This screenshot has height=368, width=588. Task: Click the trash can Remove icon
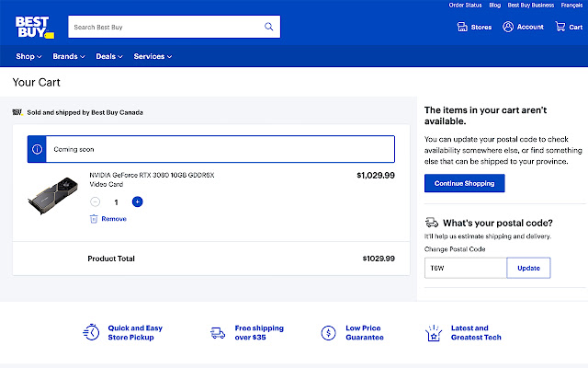94,219
